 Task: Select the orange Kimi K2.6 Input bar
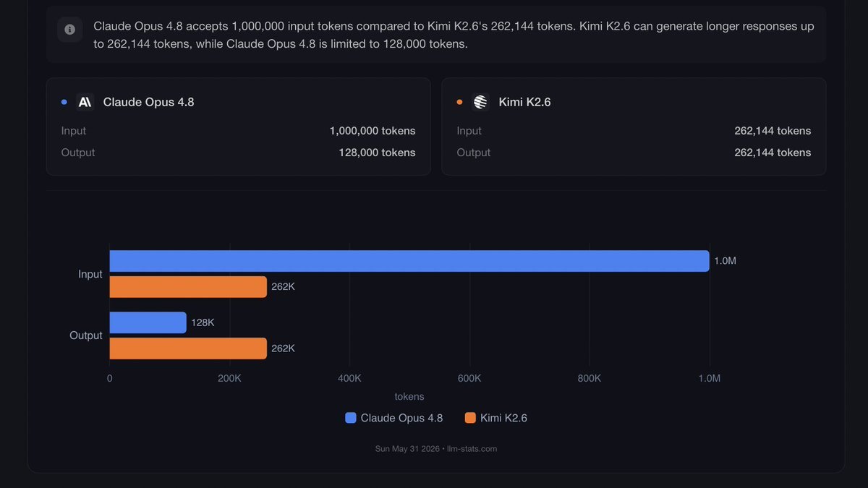[188, 287]
